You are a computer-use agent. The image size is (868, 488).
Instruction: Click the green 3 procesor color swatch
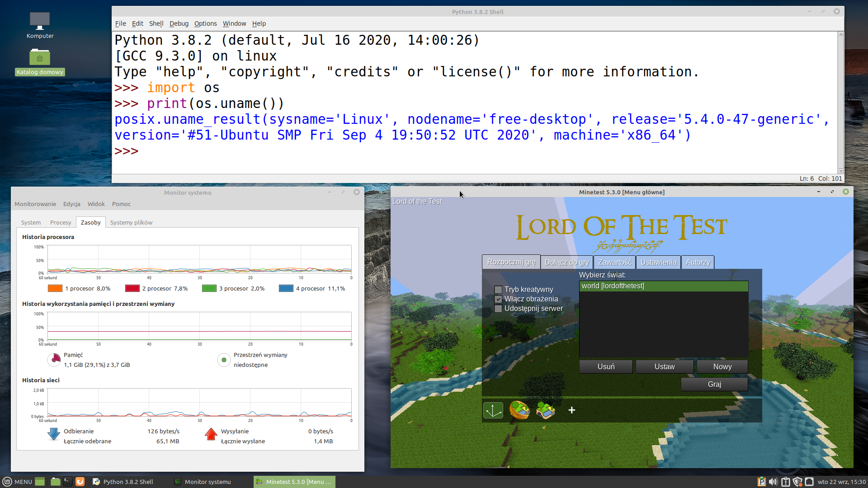209,288
